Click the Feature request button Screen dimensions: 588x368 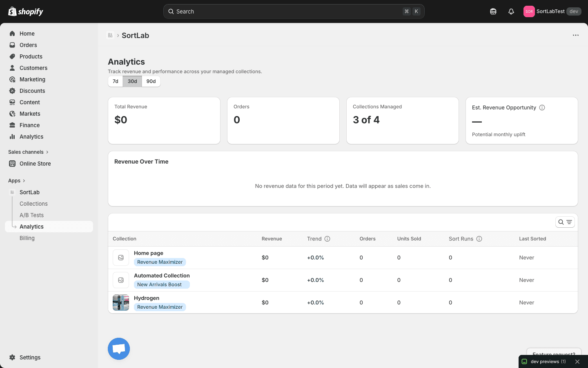coord(553,354)
